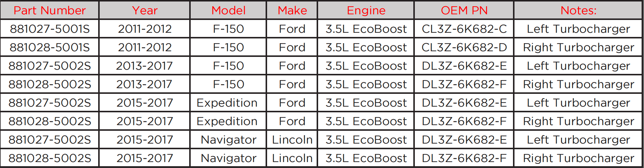Select DL3Z-6K682-F in the F-150 row
Viewport: 644px width, 168px height.
coord(464,84)
